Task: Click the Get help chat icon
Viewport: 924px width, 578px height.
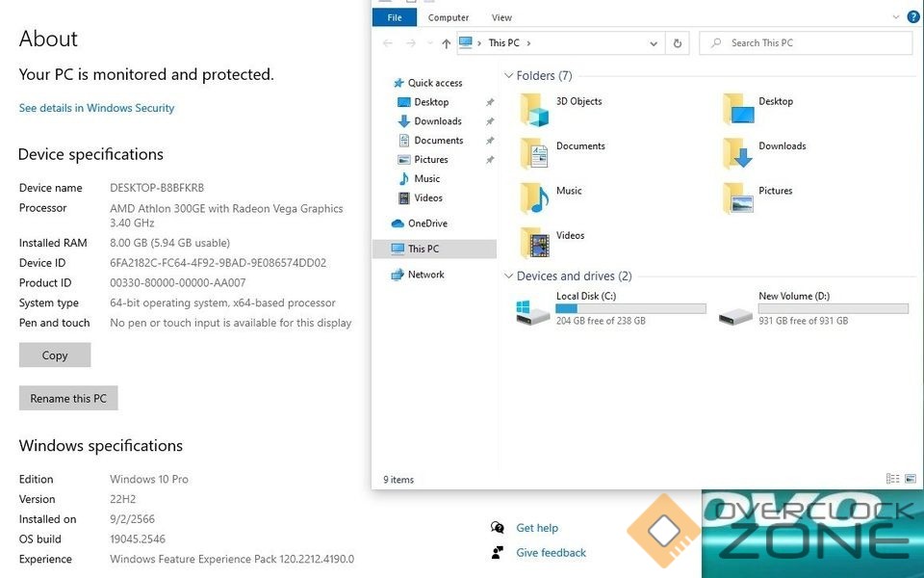Action: 498,527
